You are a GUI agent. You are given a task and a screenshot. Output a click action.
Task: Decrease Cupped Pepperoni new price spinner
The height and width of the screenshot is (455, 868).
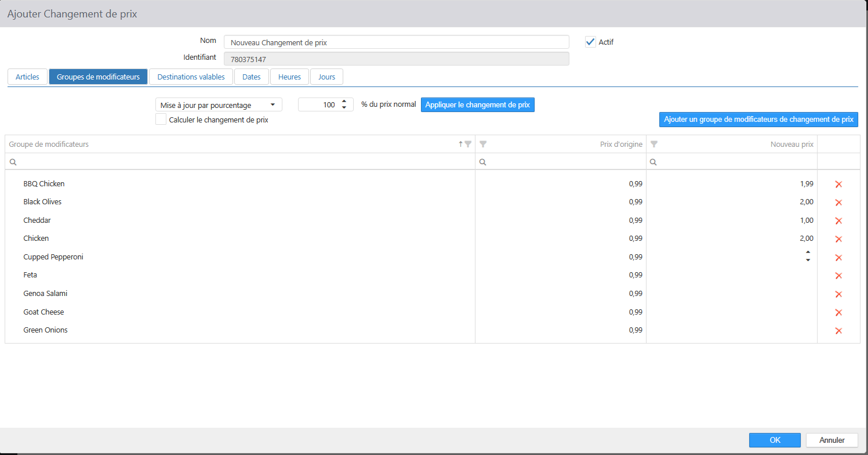pyautogui.click(x=808, y=260)
